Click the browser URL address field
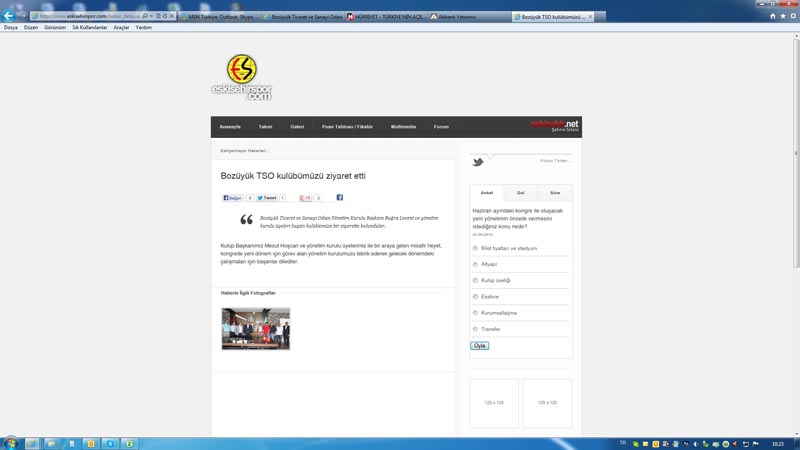Image resolution: width=800 pixels, height=450 pixels. point(87,16)
